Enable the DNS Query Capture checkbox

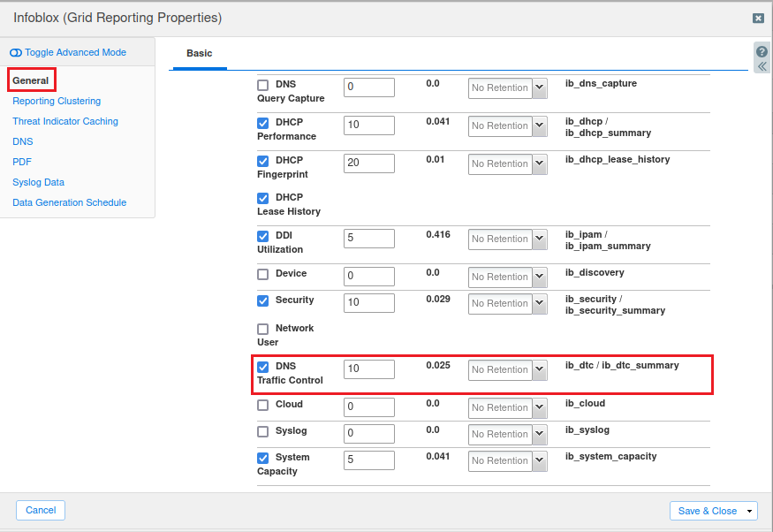[262, 86]
